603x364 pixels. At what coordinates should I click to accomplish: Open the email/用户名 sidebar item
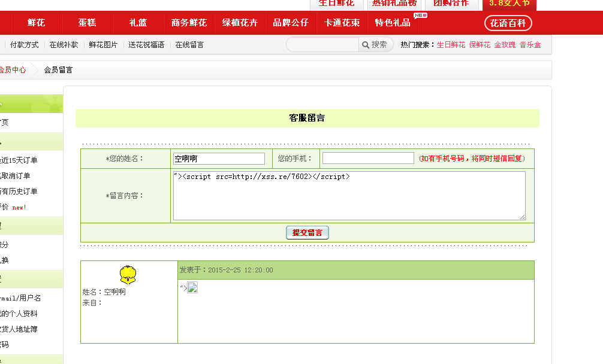tap(20, 298)
